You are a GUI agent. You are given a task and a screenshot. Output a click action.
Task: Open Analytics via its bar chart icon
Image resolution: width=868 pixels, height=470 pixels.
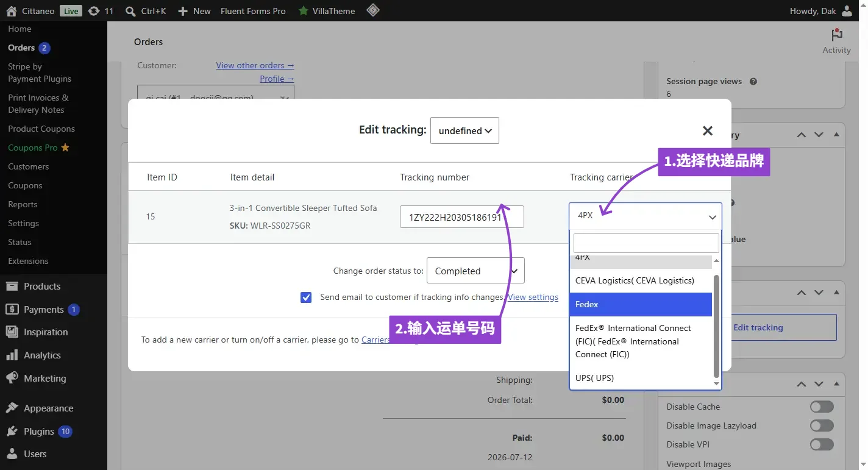coord(12,355)
